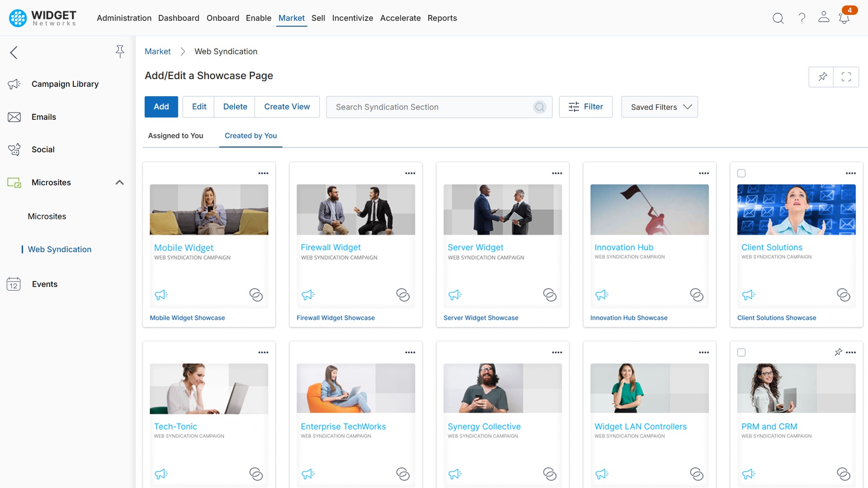This screenshot has width=868, height=488.
Task: Open the Saved Filters dropdown
Action: tap(659, 107)
